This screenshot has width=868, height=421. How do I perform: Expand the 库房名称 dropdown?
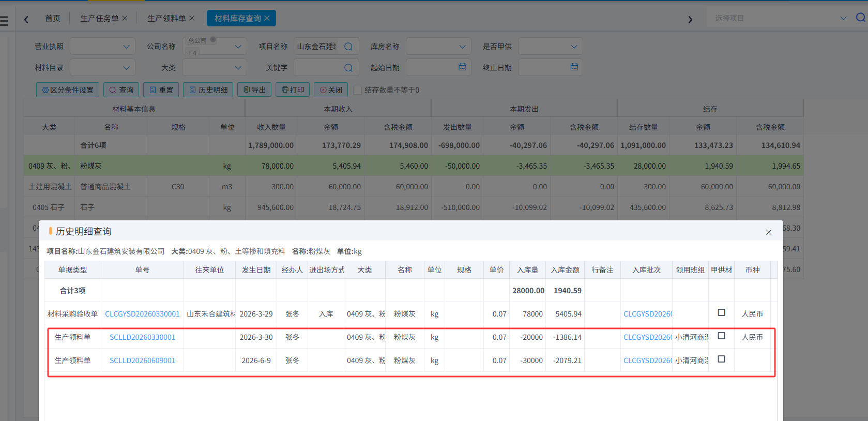click(462, 47)
